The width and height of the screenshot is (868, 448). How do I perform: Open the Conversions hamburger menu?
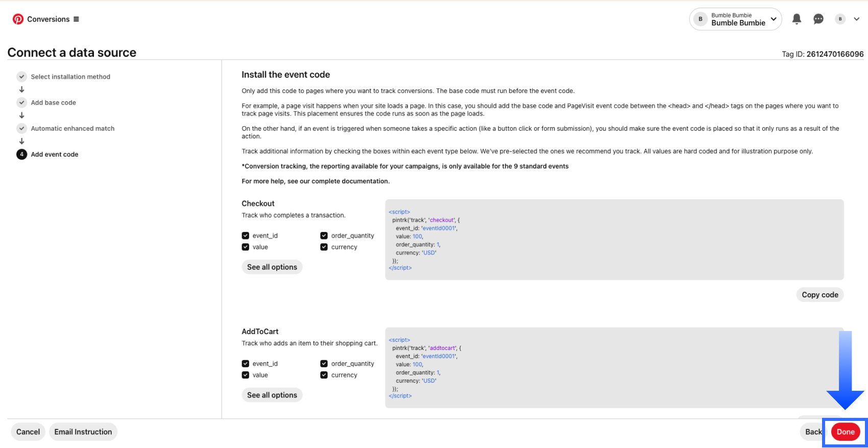coord(76,19)
